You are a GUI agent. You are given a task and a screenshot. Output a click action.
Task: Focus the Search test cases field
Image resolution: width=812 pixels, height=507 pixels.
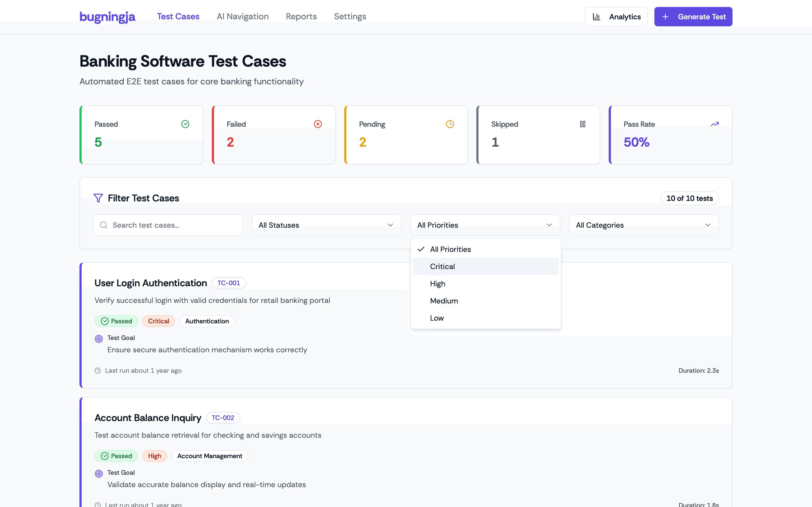168,225
